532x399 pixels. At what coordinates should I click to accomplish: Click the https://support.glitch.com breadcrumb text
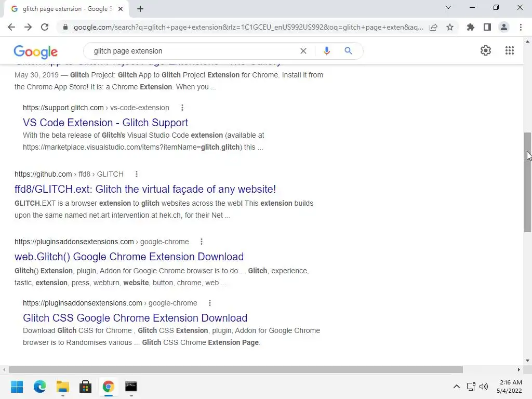63,108
